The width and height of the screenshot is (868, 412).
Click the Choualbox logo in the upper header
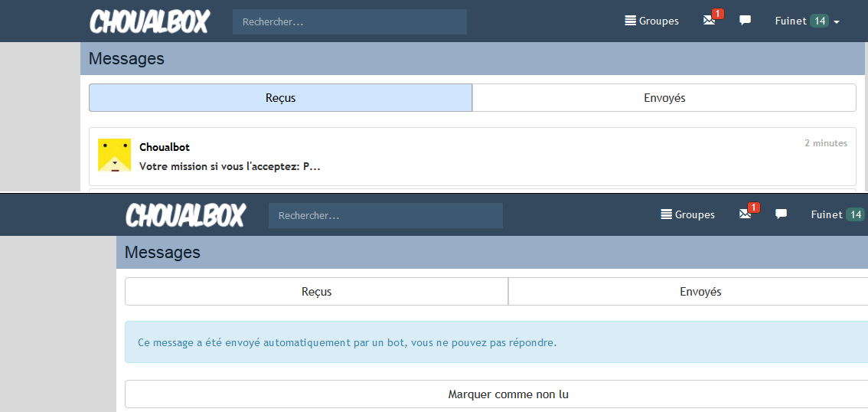[149, 21]
